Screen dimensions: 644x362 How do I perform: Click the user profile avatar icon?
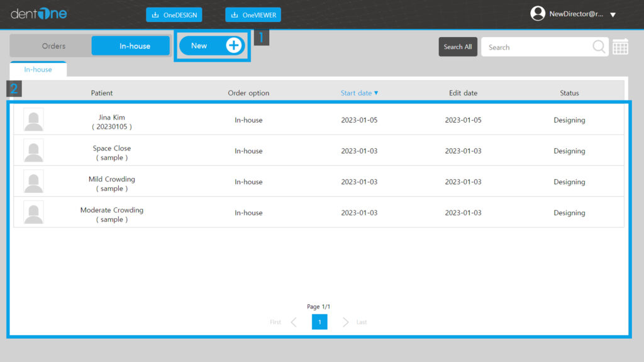point(538,14)
